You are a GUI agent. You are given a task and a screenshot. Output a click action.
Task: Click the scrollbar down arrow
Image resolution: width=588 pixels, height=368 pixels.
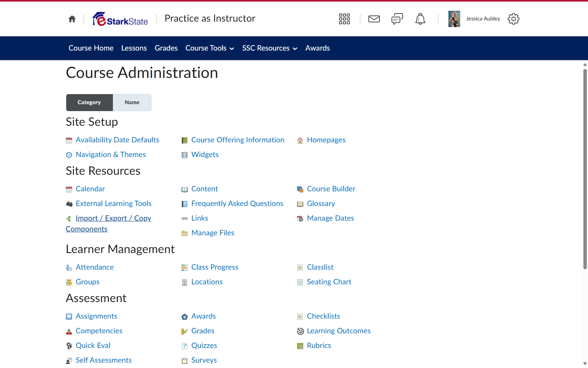click(585, 363)
